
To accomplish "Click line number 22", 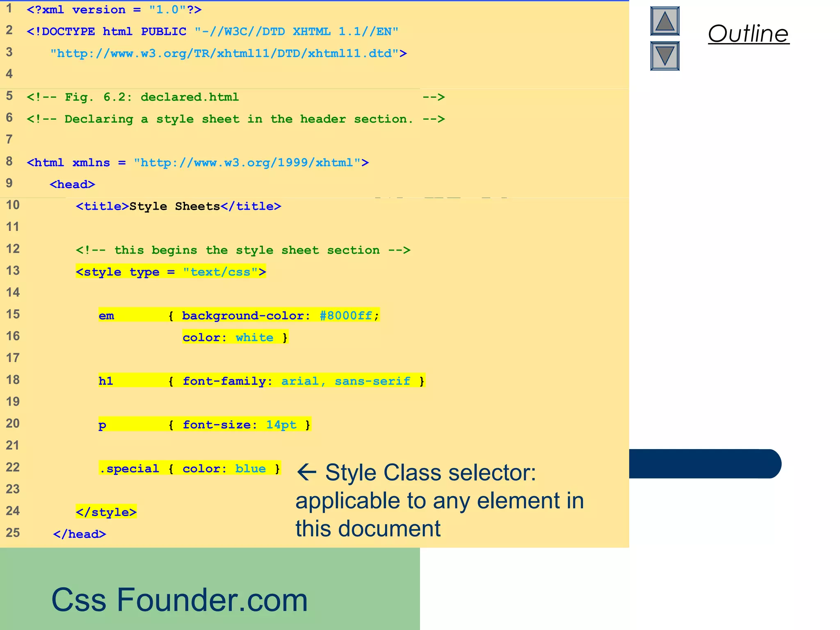I will click(13, 467).
